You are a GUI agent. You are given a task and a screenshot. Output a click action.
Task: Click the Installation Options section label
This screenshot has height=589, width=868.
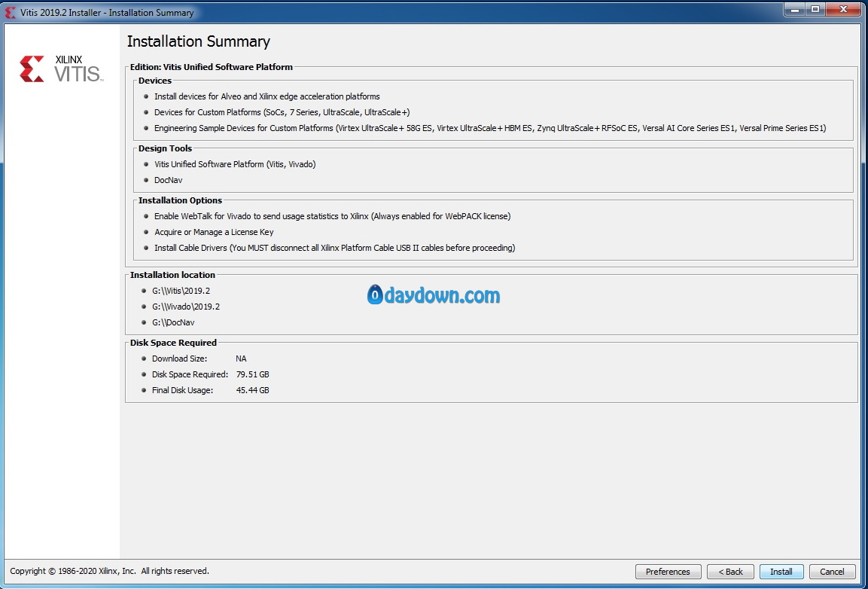click(180, 200)
